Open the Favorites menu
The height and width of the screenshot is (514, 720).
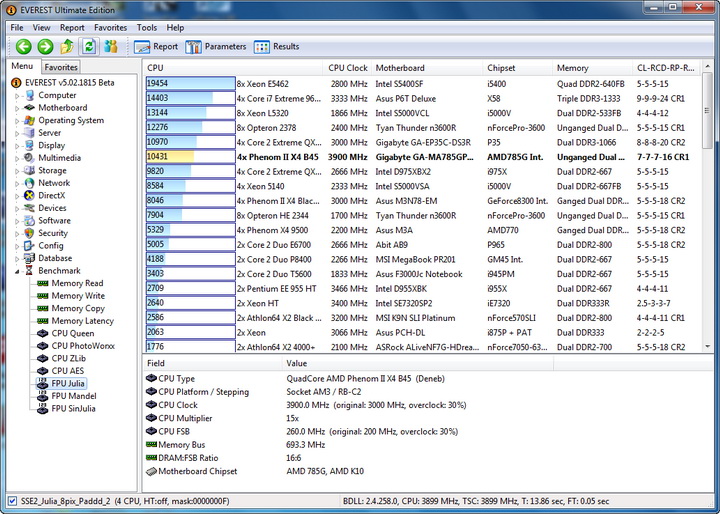pyautogui.click(x=110, y=28)
